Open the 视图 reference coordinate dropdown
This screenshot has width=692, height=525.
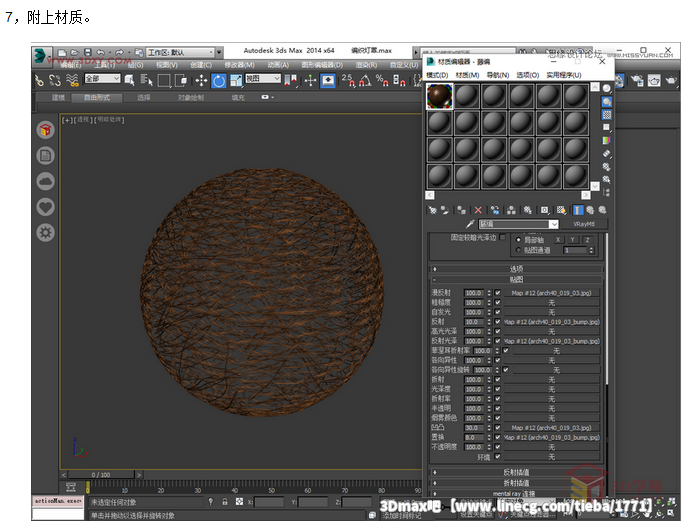(x=263, y=79)
